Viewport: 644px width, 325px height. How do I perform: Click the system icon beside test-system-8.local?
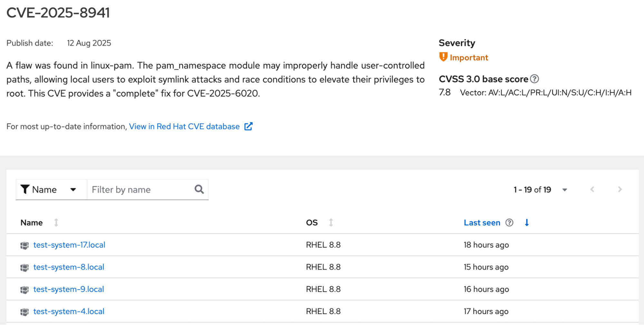24,268
